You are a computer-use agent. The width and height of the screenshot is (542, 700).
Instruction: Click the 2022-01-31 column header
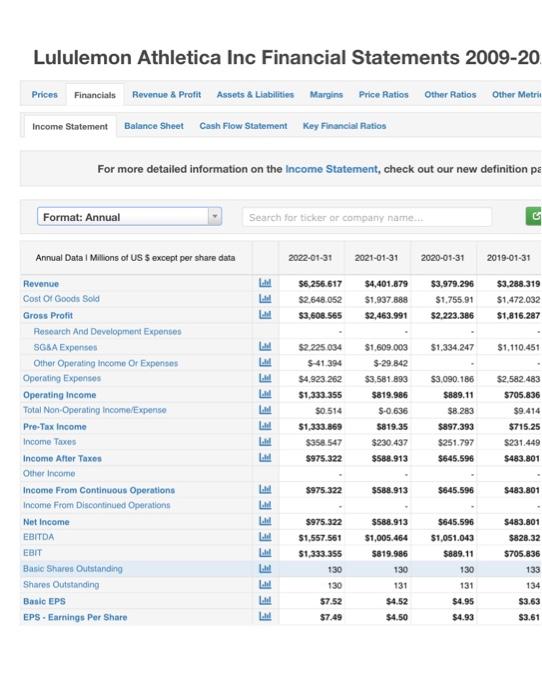tap(310, 258)
